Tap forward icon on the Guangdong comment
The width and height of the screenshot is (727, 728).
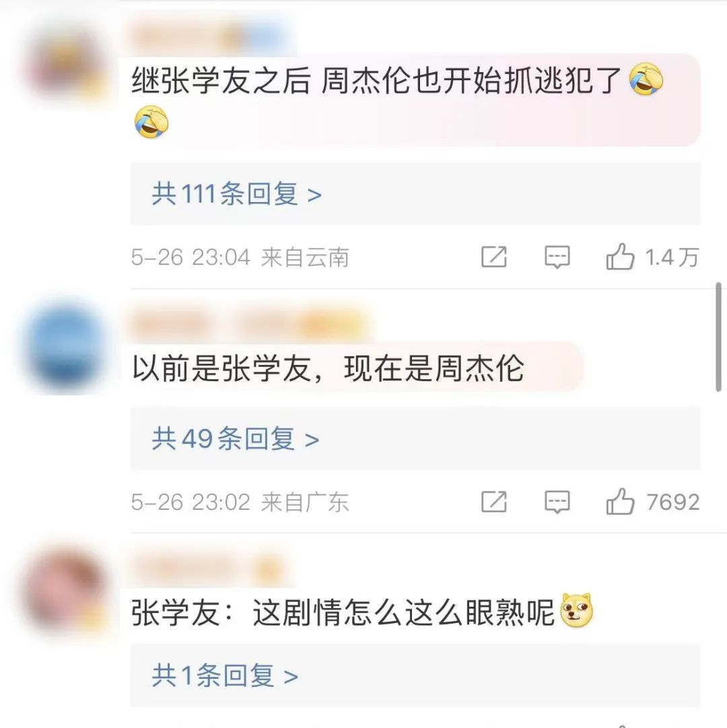coord(494,502)
